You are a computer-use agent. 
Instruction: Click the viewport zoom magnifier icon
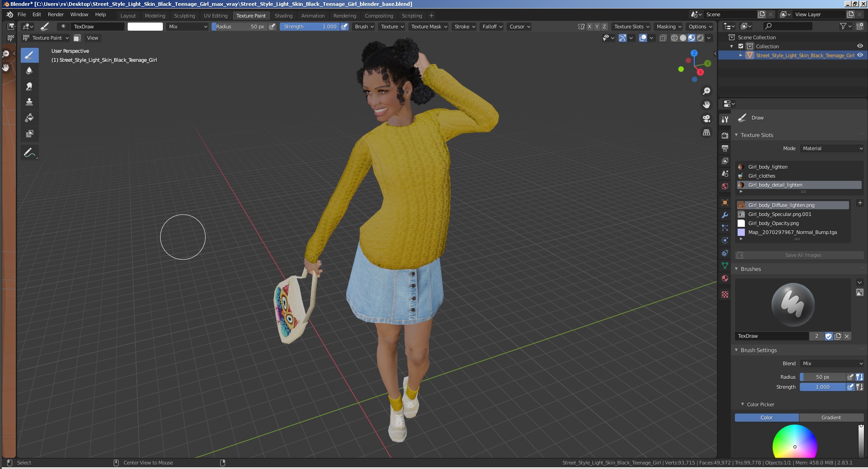click(x=706, y=91)
